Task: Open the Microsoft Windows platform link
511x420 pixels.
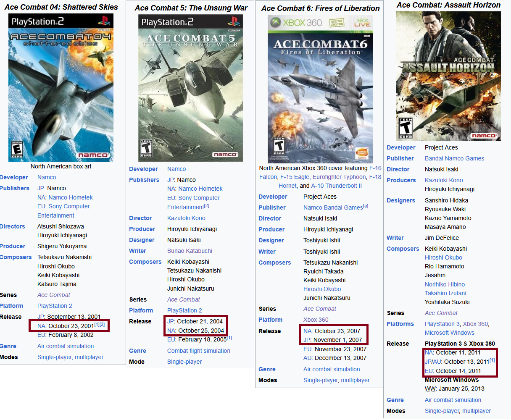Action: [x=449, y=333]
